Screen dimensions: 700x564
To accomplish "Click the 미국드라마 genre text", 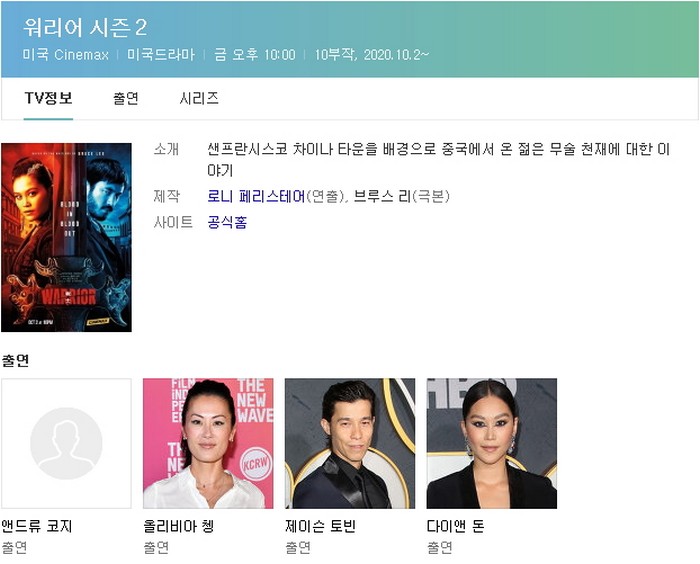I will (x=161, y=55).
